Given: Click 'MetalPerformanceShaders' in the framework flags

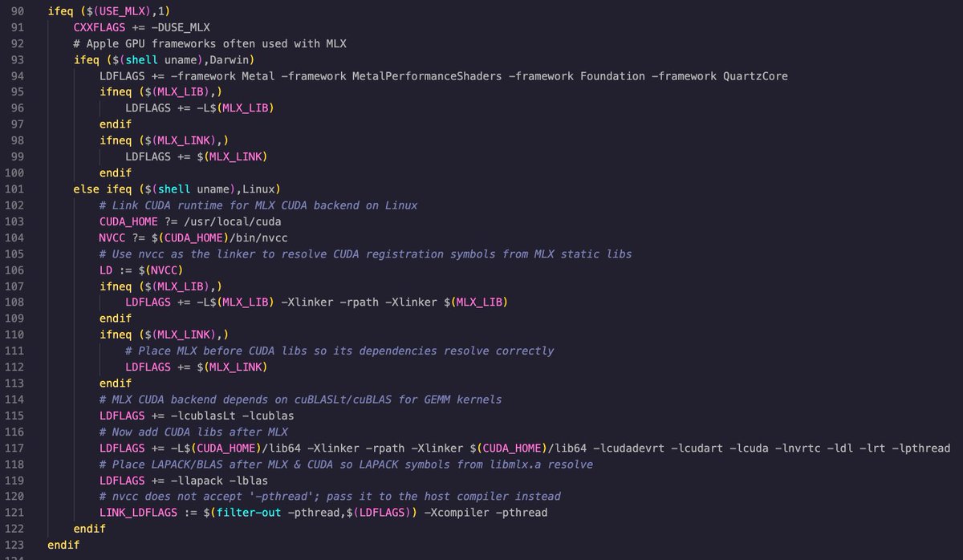Looking at the screenshot, I should pyautogui.click(x=425, y=76).
